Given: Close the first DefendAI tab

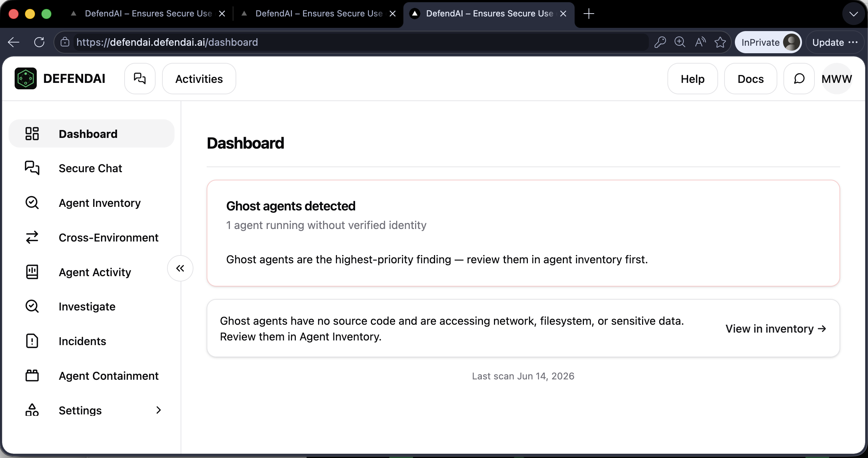Looking at the screenshot, I should [x=222, y=14].
